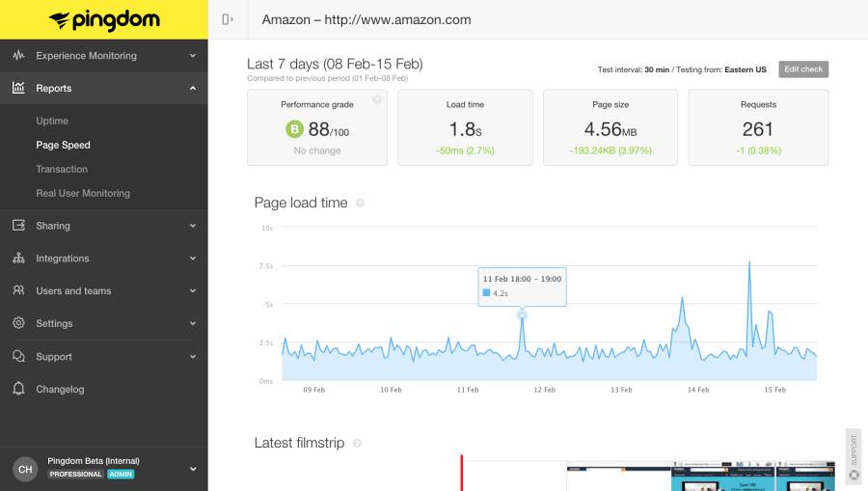Open the Uptime report

pyautogui.click(x=52, y=121)
